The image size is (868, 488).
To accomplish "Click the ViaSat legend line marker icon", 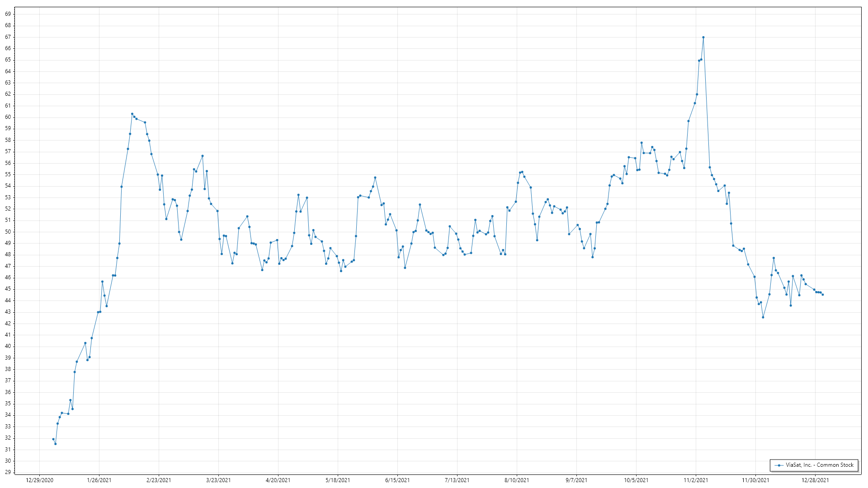I will (x=778, y=465).
